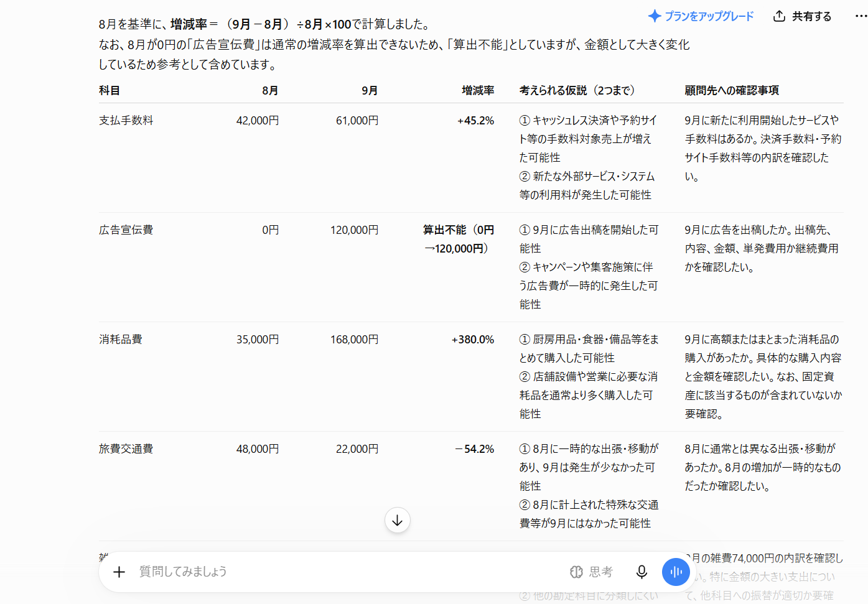Click the 消耗品費 row label

[x=121, y=339]
